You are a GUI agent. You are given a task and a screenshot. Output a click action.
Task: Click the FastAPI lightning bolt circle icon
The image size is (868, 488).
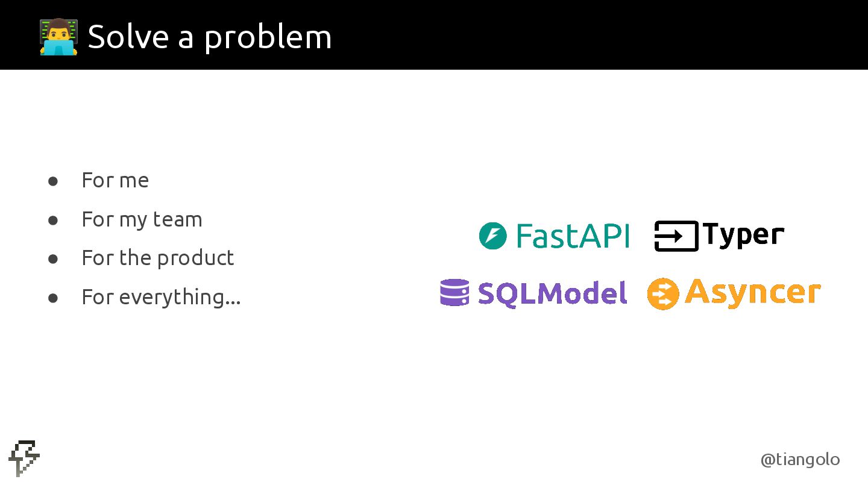(492, 236)
